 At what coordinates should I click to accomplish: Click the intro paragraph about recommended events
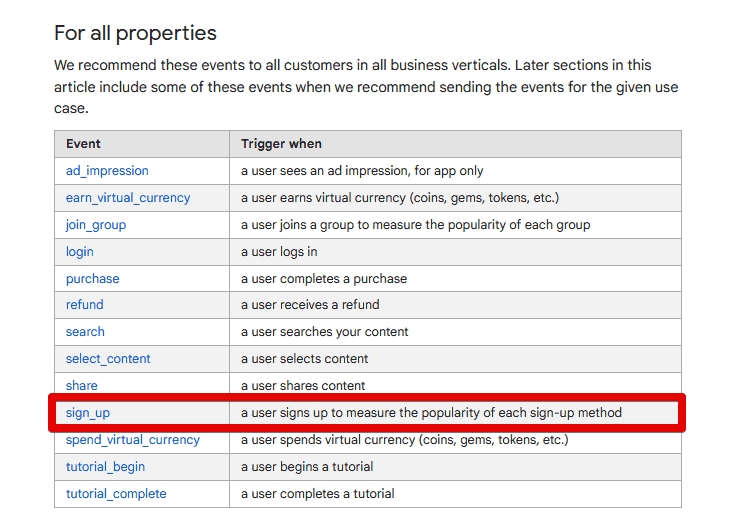click(366, 87)
